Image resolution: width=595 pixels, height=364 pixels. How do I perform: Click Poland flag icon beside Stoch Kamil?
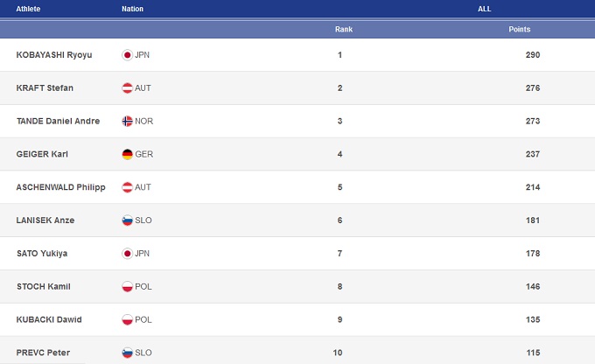tap(127, 287)
